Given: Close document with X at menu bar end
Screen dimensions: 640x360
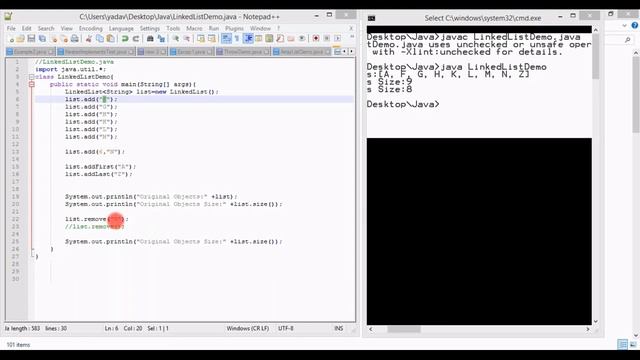Looking at the screenshot, I should [351, 29].
